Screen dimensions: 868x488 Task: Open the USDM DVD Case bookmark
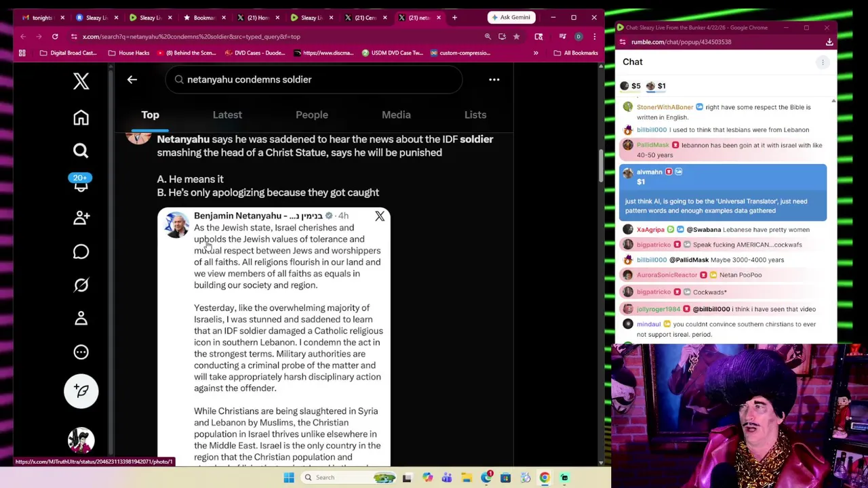coord(392,53)
